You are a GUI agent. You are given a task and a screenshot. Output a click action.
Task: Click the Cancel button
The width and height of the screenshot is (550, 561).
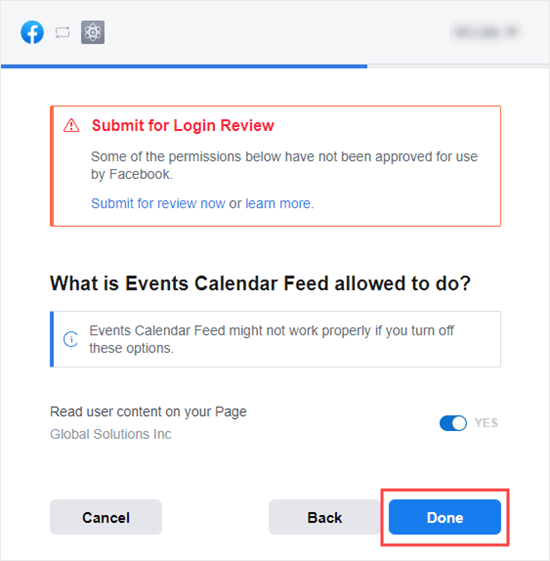pos(106,517)
